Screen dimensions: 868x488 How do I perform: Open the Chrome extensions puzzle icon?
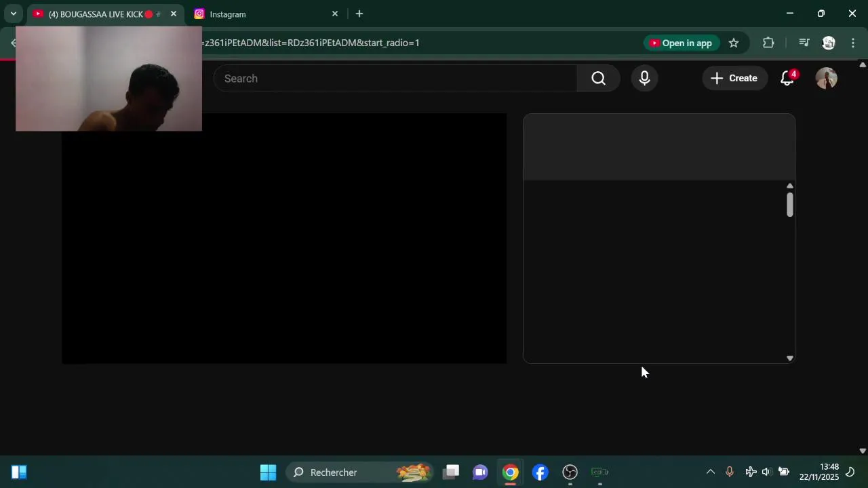click(x=768, y=43)
